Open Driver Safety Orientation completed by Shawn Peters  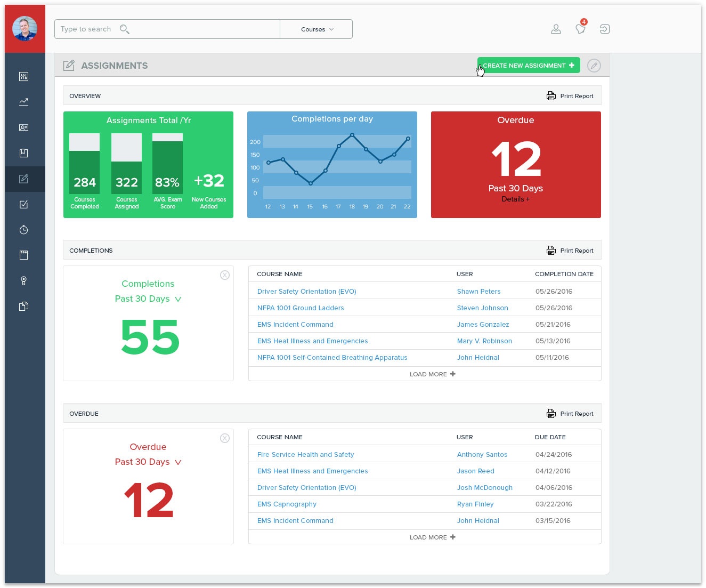pyautogui.click(x=306, y=292)
